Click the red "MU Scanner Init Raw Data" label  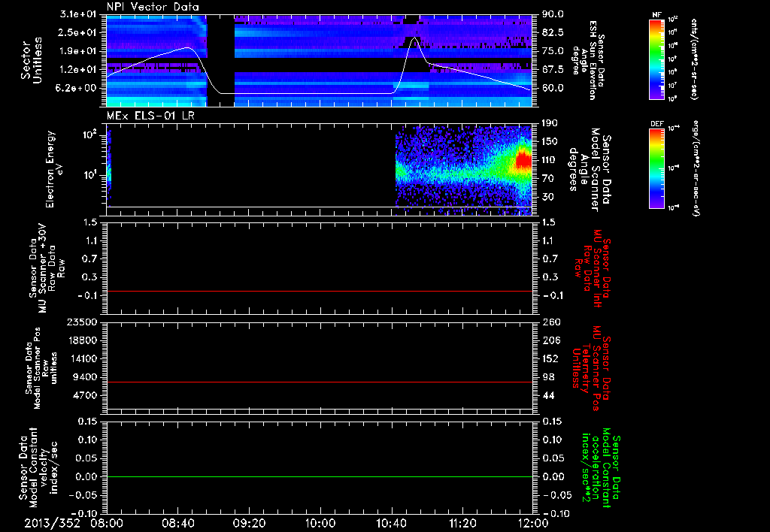coord(593,268)
